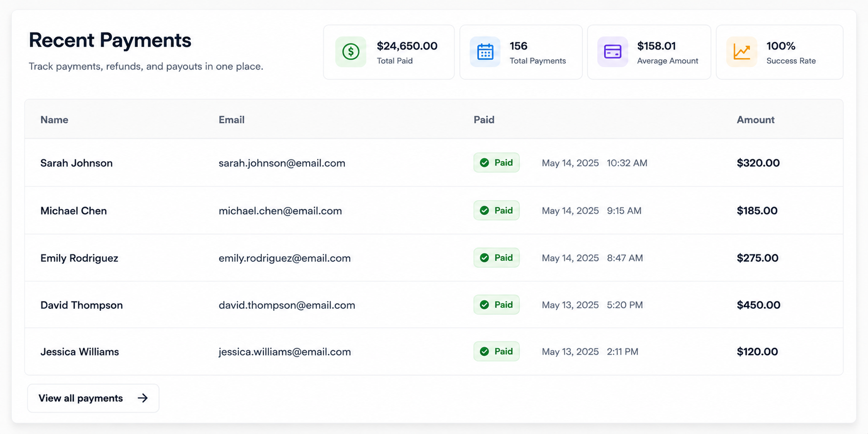Click the $120.00 amount

(757, 352)
